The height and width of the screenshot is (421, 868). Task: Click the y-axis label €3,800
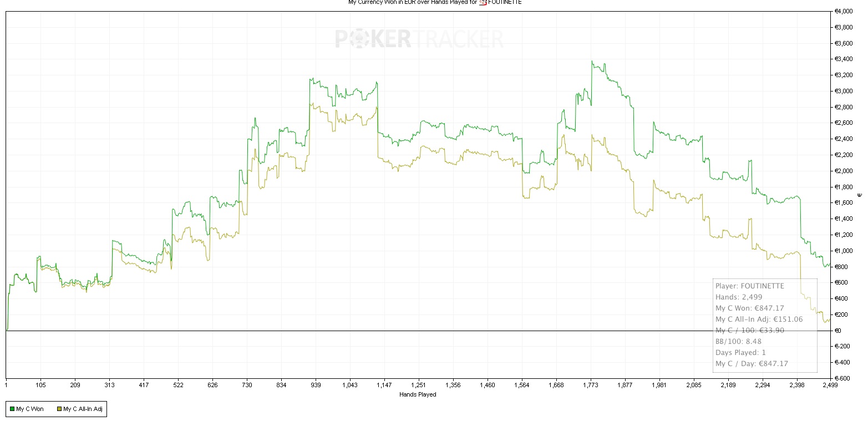point(844,27)
